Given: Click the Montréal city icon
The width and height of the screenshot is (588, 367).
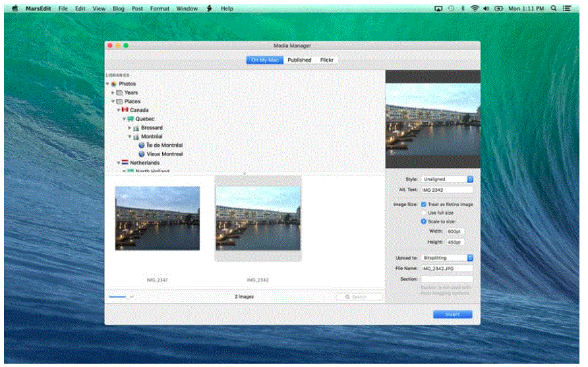Looking at the screenshot, I should 136,137.
